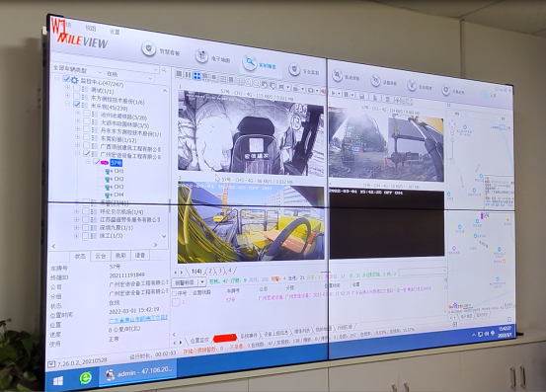Screen dimensions: 546x392
Task: Click the admin - 47.106.20 taskbar button
Action: click(x=137, y=372)
